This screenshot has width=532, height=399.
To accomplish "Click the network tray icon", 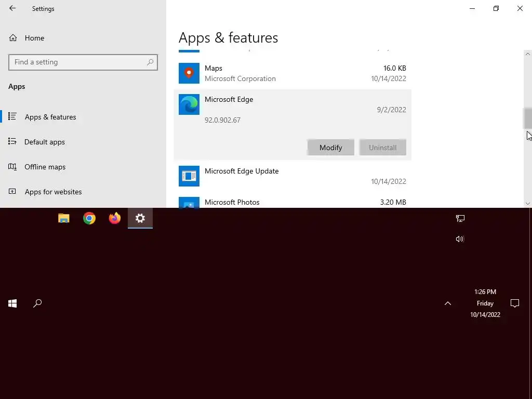I will [x=460, y=218].
